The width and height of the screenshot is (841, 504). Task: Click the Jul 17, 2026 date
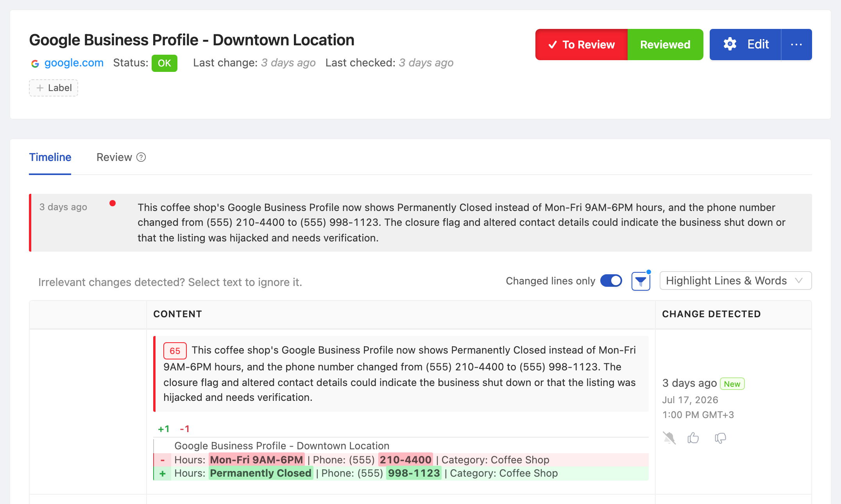point(690,400)
